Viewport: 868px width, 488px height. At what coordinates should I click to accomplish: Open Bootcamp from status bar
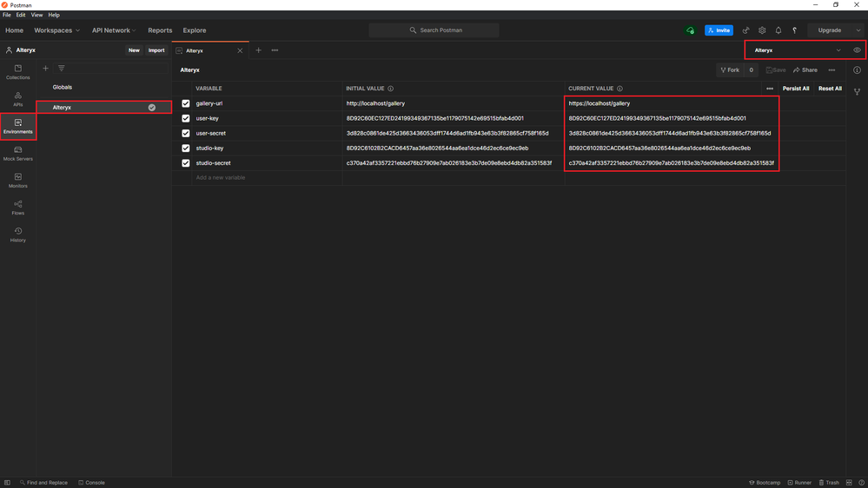coord(765,483)
